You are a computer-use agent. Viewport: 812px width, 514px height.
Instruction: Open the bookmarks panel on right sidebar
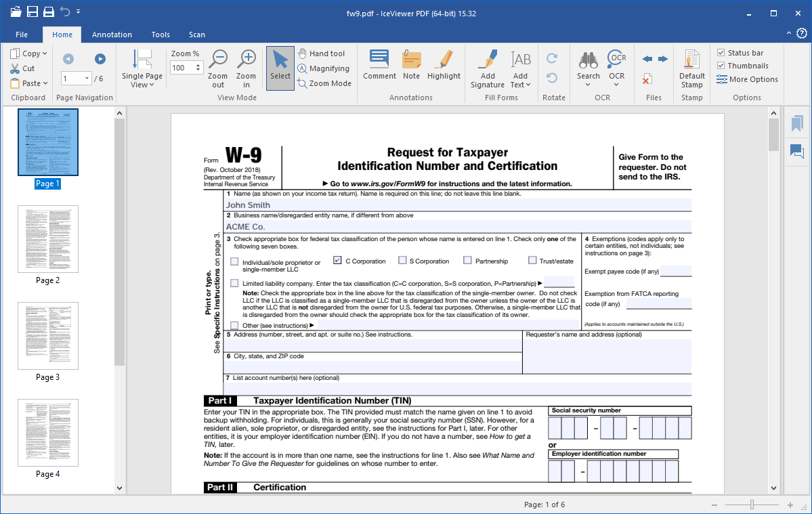[x=797, y=124]
